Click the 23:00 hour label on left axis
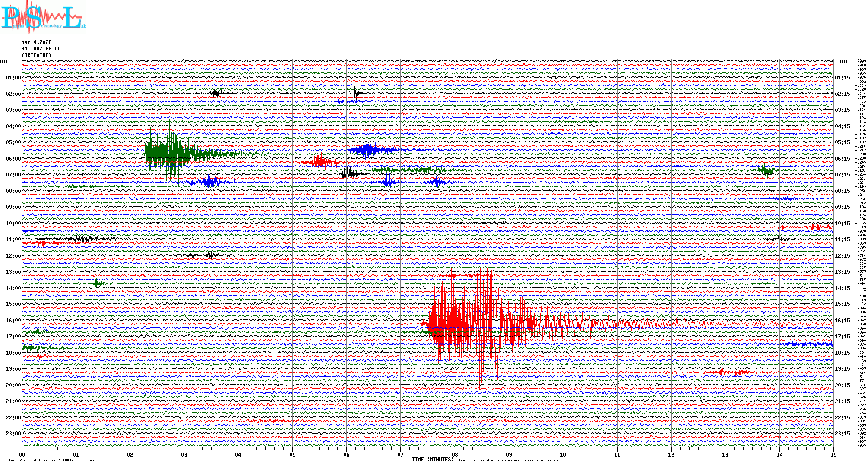868x466 pixels. (13, 434)
